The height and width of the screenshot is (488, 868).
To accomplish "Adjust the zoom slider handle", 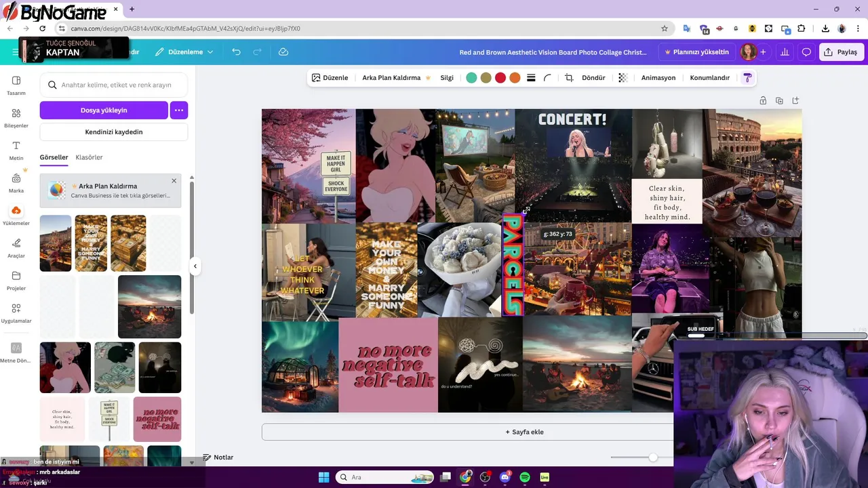I will [x=653, y=457].
